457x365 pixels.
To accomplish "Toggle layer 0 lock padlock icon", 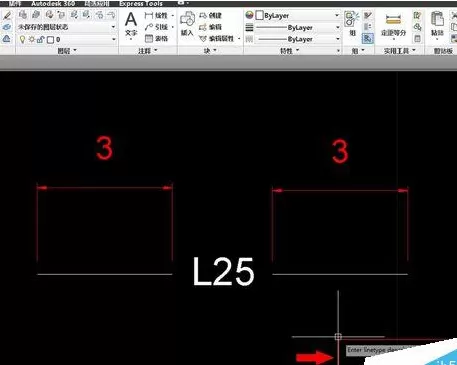I will pyautogui.click(x=41, y=39).
